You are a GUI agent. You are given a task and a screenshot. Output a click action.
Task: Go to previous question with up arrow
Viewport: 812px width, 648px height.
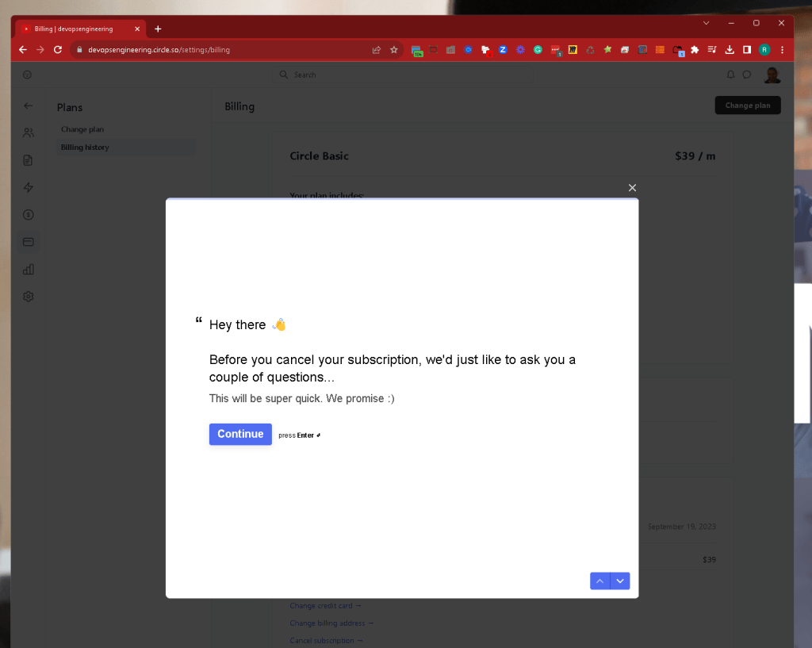(x=599, y=581)
